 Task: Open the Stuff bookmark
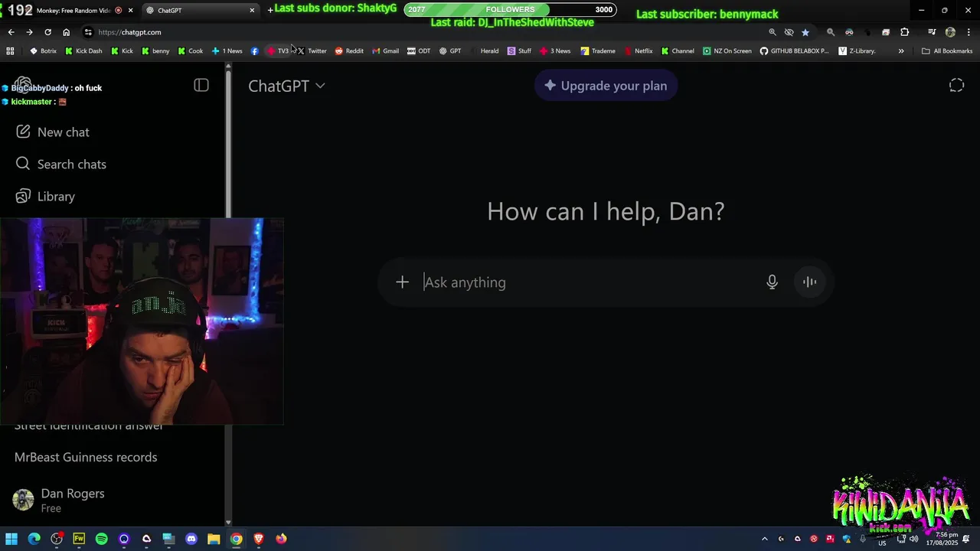(x=519, y=51)
